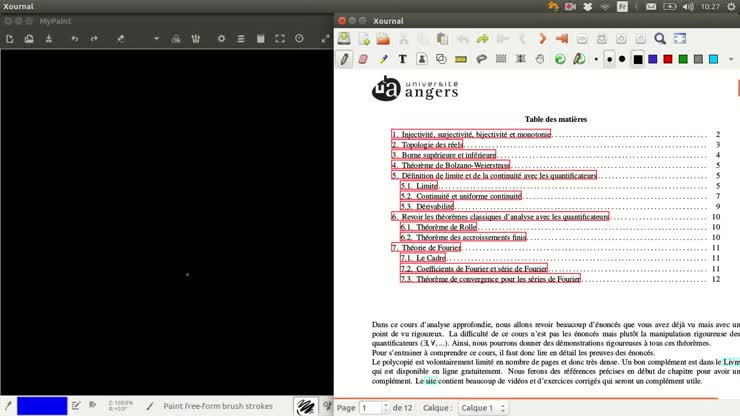Click the page number input field
This screenshot has height=416, width=740.
pos(370,408)
